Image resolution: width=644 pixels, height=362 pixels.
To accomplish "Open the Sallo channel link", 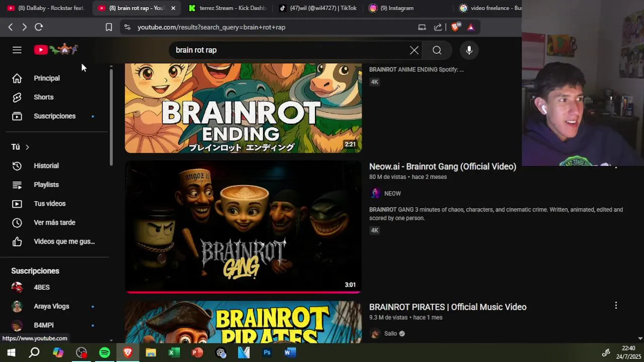I will [x=390, y=333].
